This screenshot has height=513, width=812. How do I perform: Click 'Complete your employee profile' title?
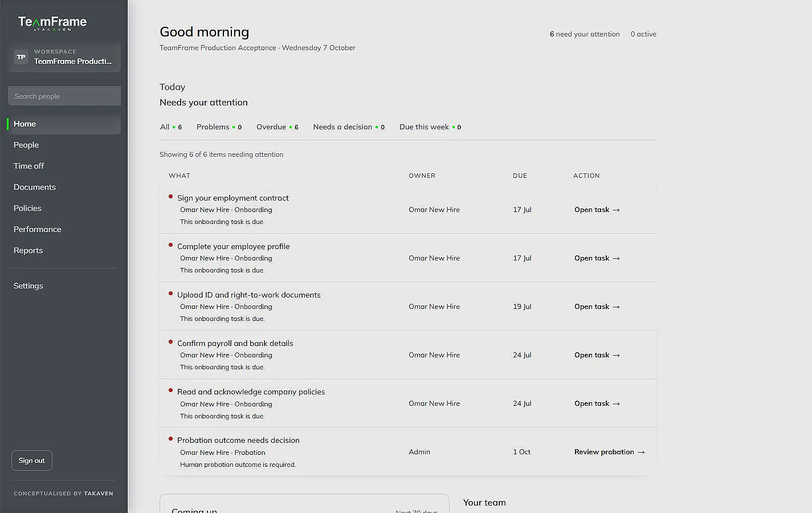[234, 246]
